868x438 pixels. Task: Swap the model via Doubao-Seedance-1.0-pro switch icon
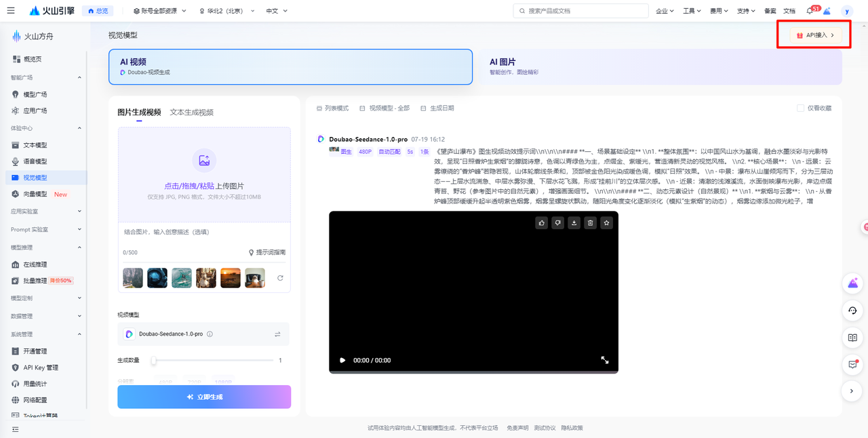click(277, 334)
